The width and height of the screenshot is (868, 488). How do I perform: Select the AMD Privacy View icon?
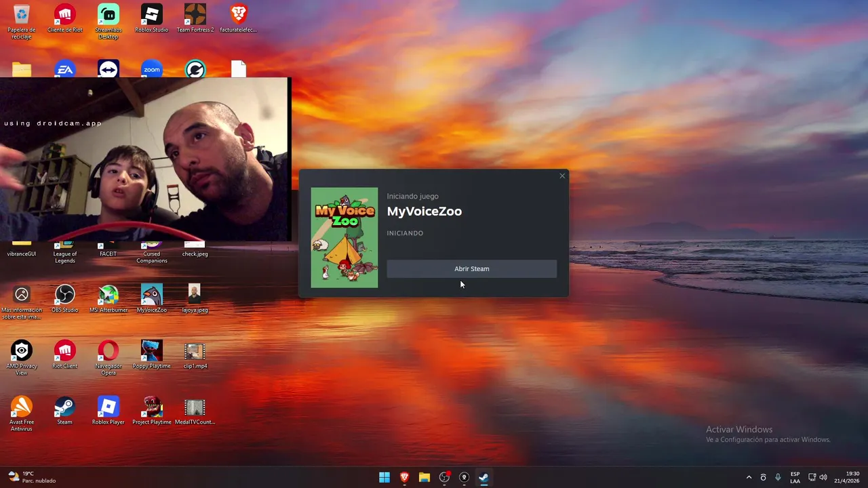[22, 358]
